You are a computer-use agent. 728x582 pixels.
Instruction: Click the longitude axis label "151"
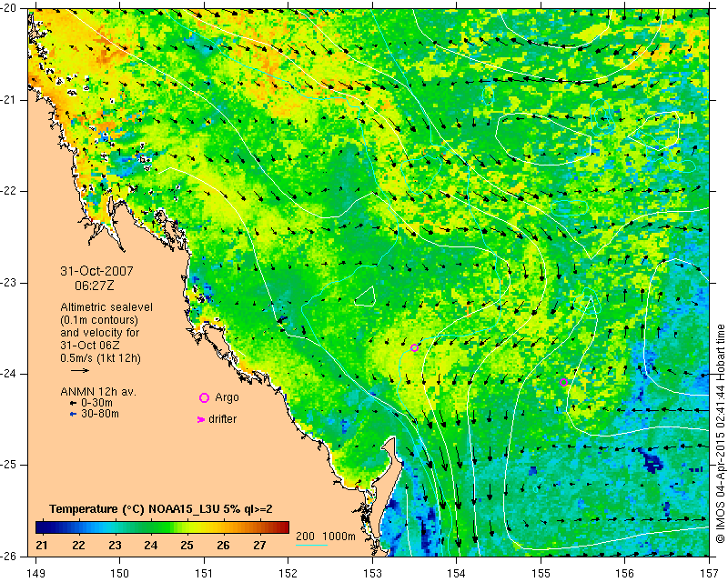(204, 574)
